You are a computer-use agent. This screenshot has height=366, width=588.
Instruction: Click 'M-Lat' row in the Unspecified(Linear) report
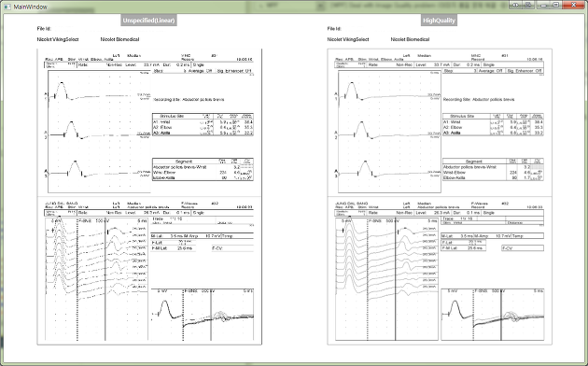point(203,236)
